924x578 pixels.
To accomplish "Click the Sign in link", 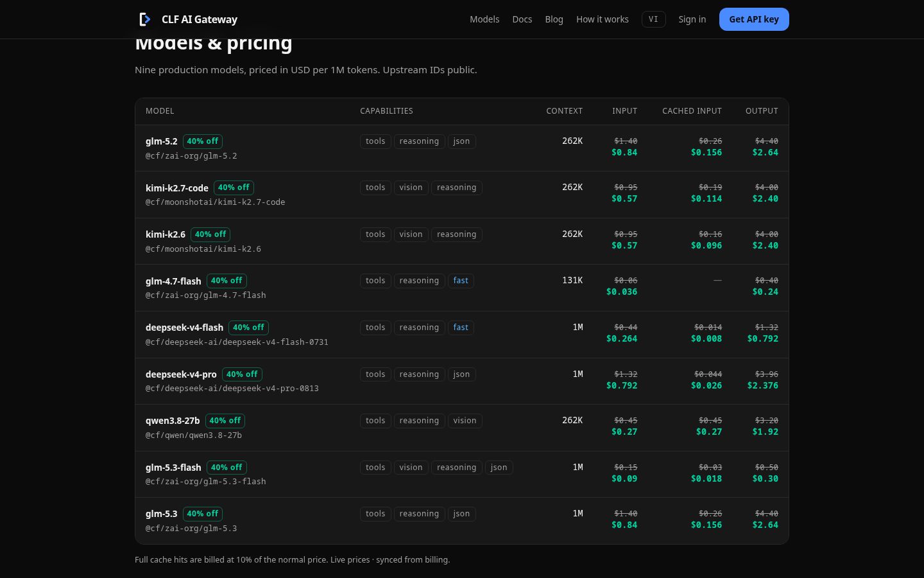I will coord(692,19).
